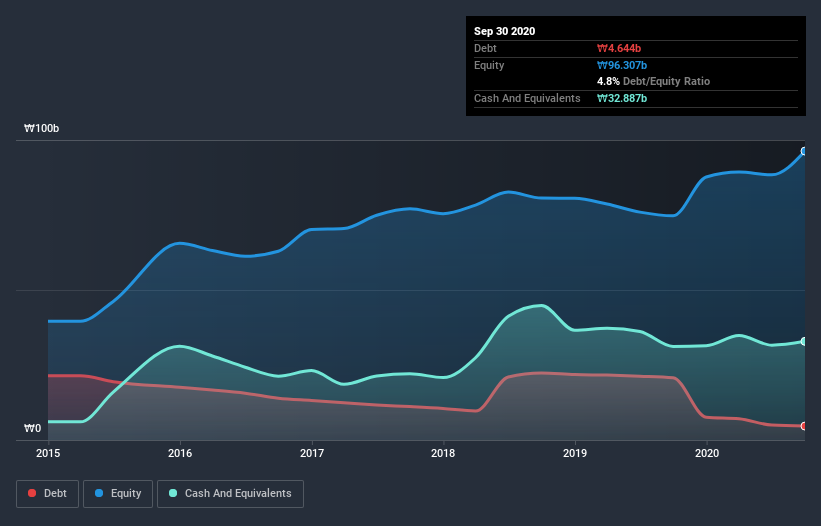The width and height of the screenshot is (821, 526).
Task: Select the 2018 x-axis label
Action: (x=443, y=453)
